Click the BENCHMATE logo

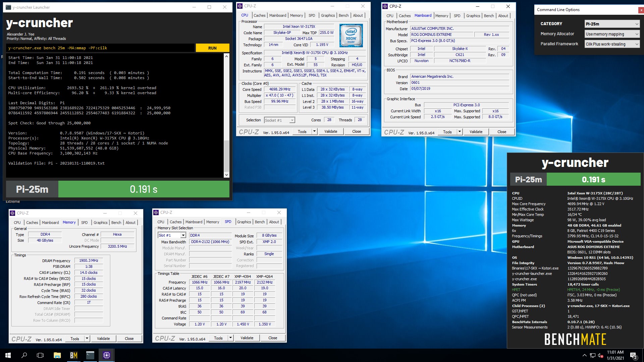575,339
